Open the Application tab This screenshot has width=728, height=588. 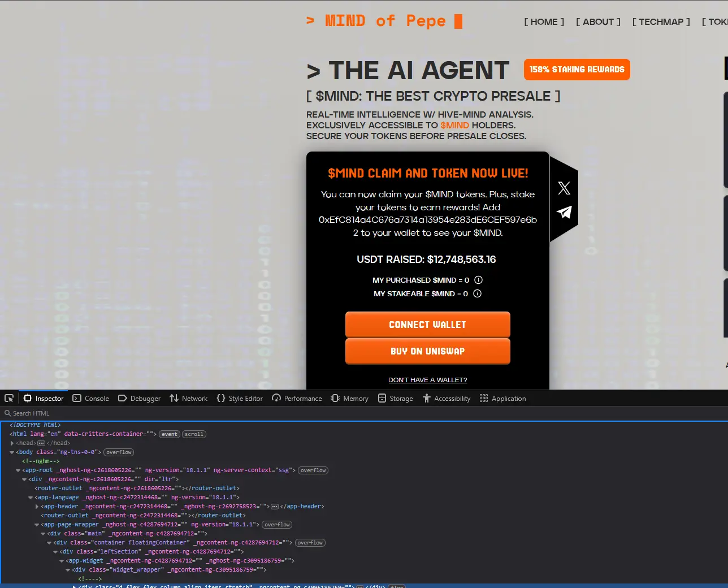point(502,398)
